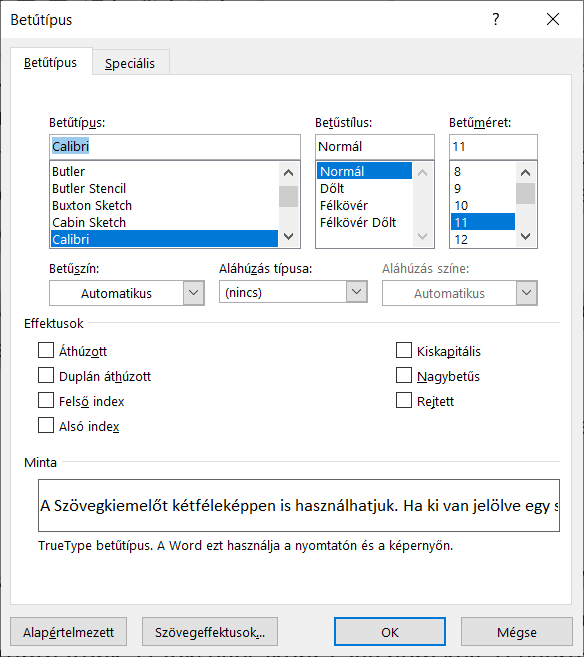
Task: Toggle the Kiskapitális checkbox
Action: point(404,350)
